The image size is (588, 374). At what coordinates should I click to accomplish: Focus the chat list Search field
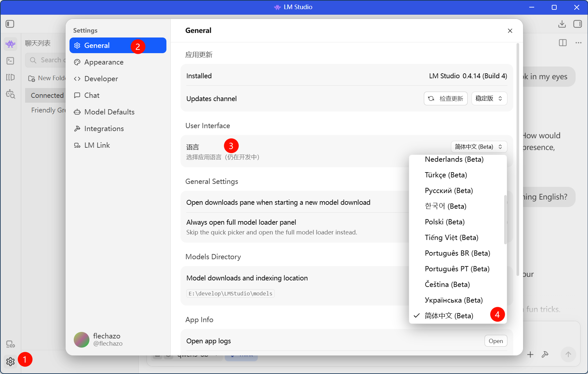tap(46, 60)
